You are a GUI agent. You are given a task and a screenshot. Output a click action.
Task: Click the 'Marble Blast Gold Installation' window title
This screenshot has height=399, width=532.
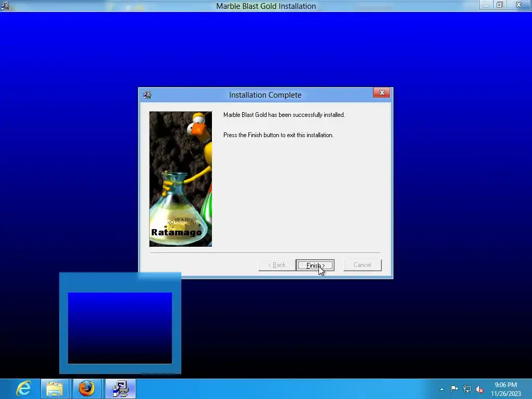click(266, 6)
